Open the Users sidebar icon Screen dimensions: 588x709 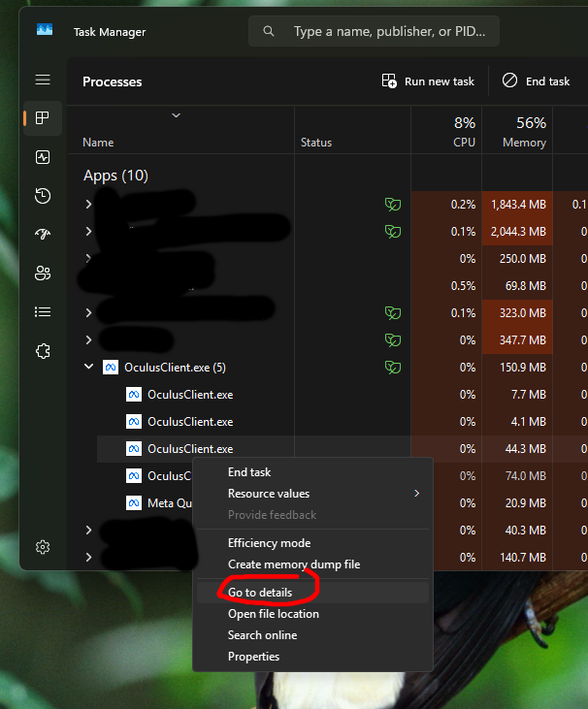tap(42, 274)
